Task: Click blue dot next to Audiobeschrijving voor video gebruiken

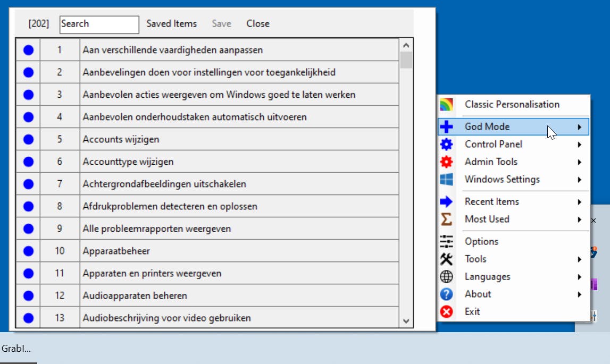Action: [x=28, y=318]
